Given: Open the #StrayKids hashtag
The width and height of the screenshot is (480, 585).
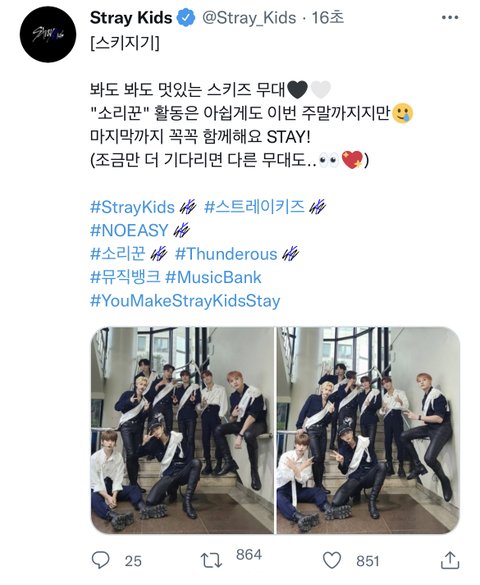Looking at the screenshot, I should 132,207.
